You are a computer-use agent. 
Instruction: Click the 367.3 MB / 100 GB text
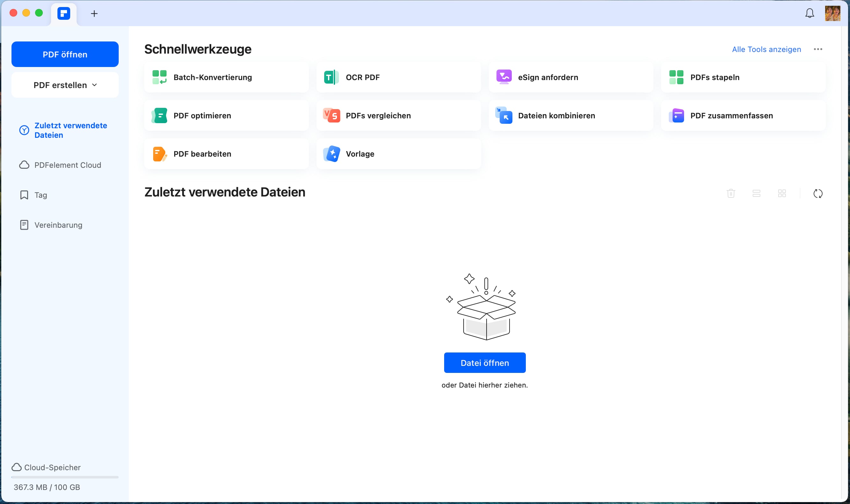[47, 487]
